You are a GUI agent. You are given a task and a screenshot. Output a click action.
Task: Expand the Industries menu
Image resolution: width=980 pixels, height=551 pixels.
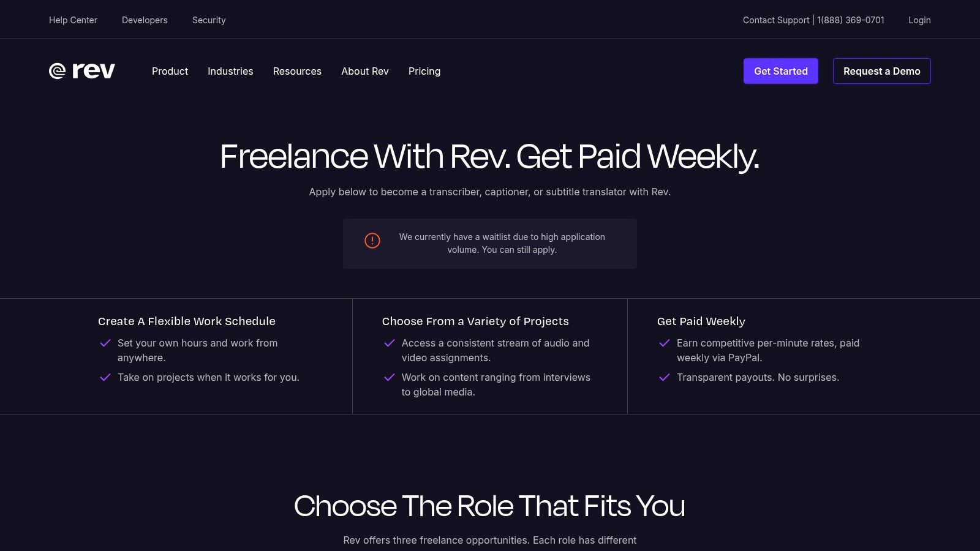tap(230, 71)
